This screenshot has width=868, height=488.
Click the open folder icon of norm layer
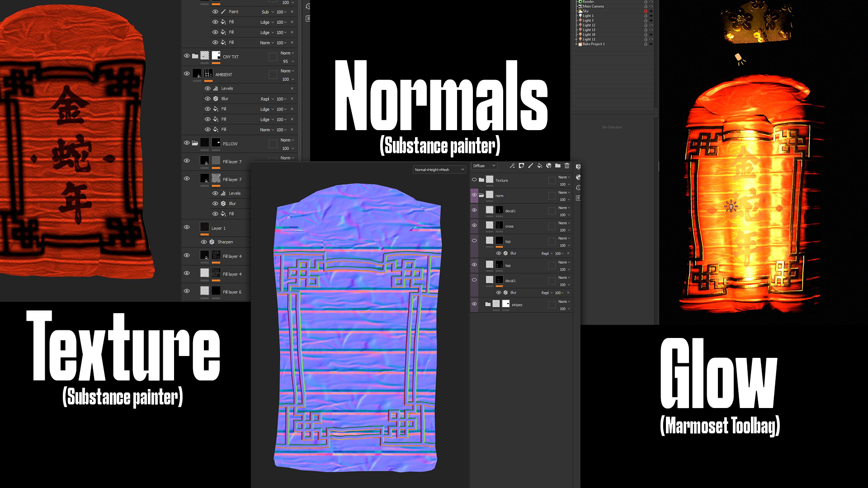tap(481, 195)
